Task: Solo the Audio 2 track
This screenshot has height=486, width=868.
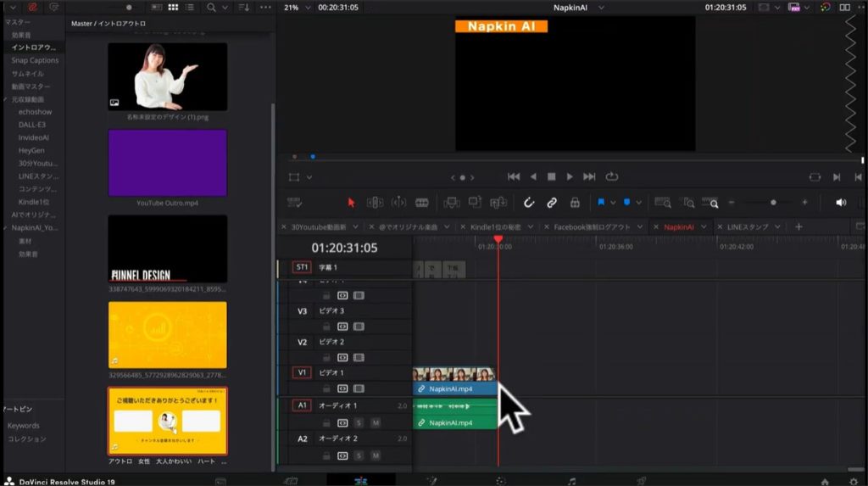Action: [x=359, y=455]
